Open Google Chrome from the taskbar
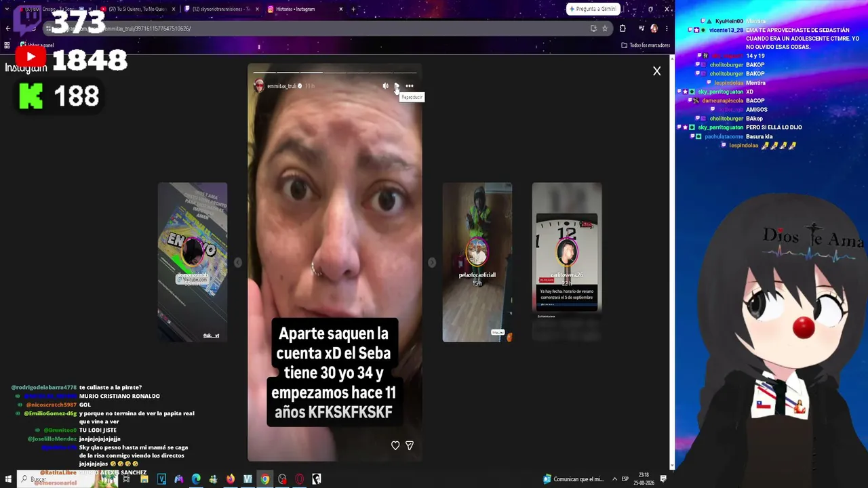The width and height of the screenshot is (868, 488). coord(265,479)
